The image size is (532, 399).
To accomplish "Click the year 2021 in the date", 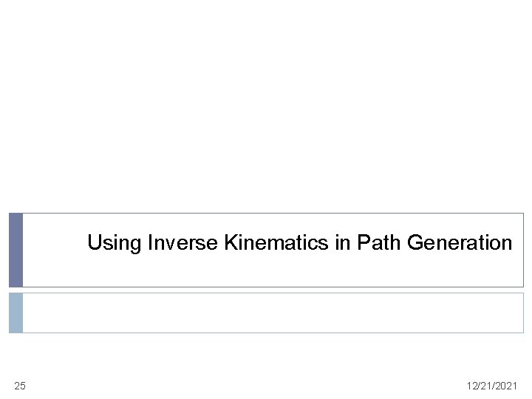I will [x=506, y=386].
